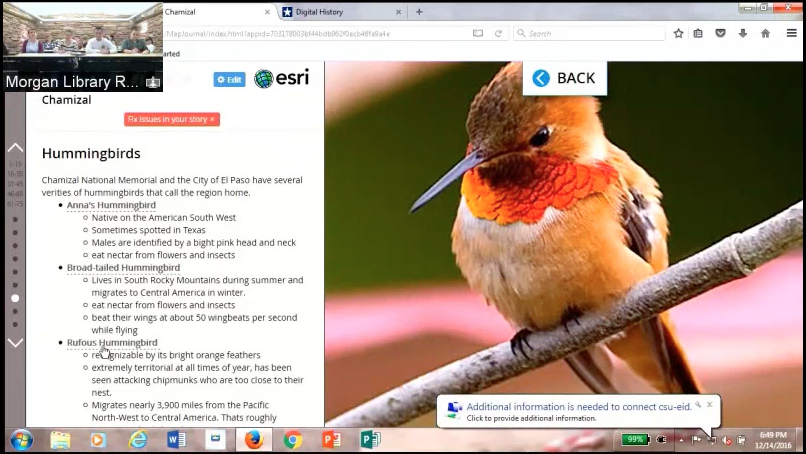The width and height of the screenshot is (806, 454).
Task: Open Microsoft Word from the taskbar
Action: click(x=177, y=439)
